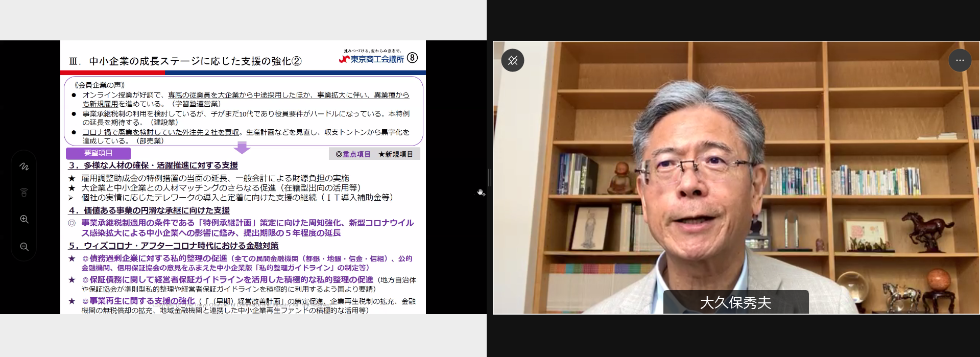Zoom out of the shared slide
Image resolution: width=980 pixels, height=357 pixels.
(x=24, y=247)
